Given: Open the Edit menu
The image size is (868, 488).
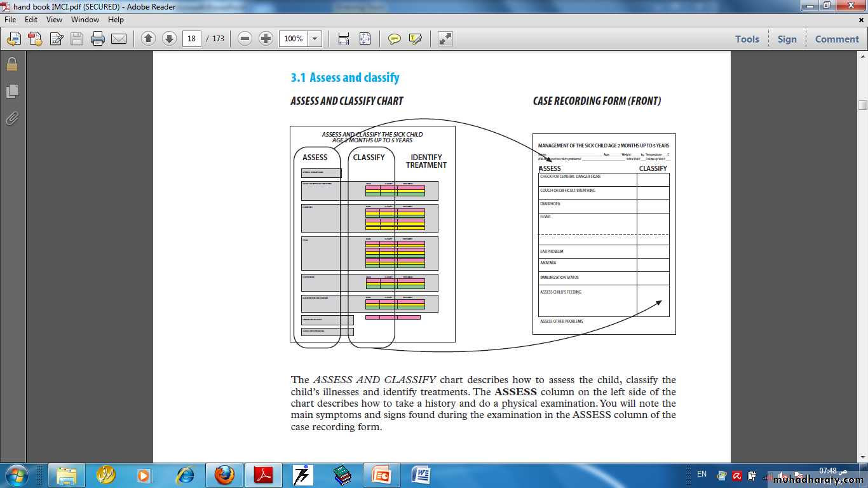Looking at the screenshot, I should tap(31, 20).
